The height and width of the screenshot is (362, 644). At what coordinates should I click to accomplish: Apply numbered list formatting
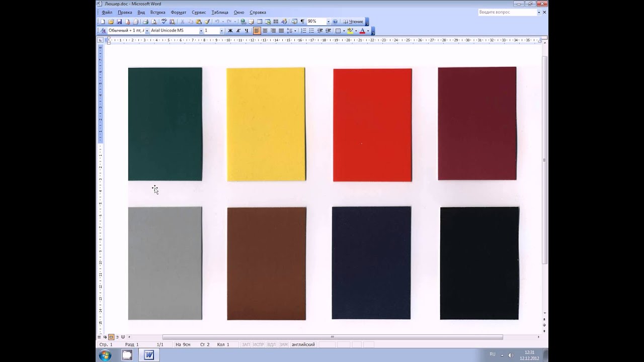[x=303, y=31]
